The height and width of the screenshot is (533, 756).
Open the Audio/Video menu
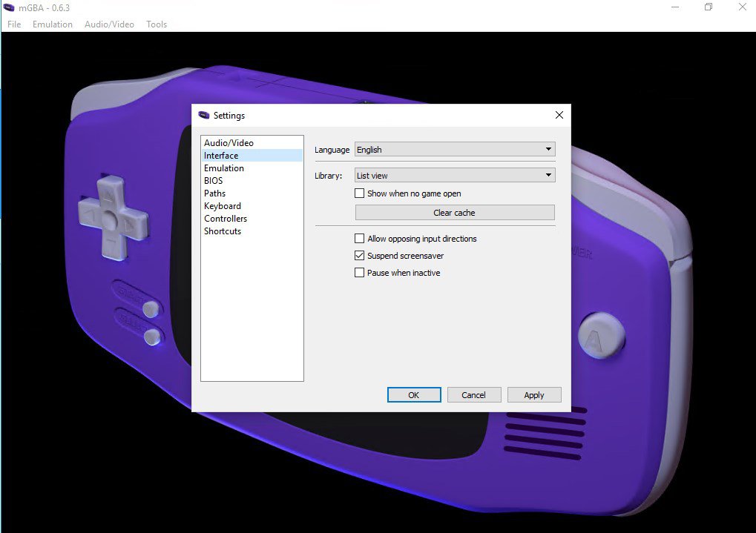[x=110, y=24]
